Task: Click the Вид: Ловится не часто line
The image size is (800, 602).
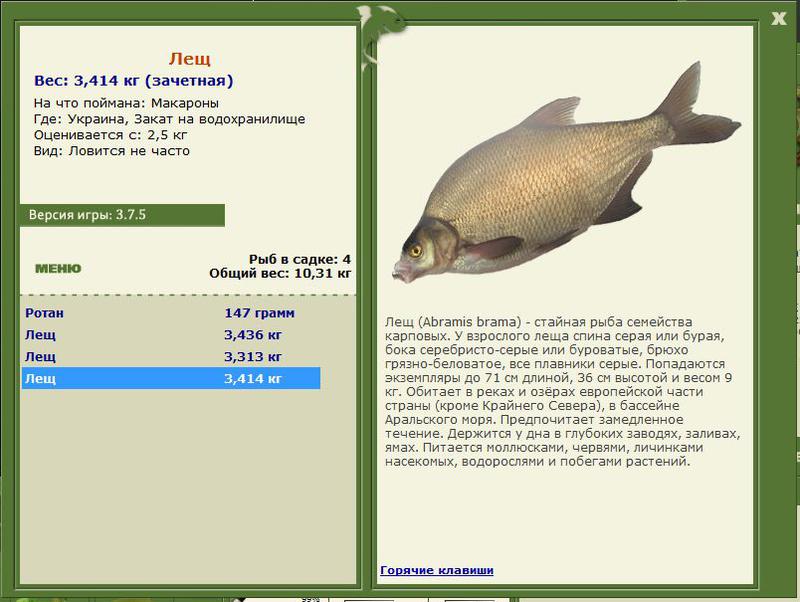Action: (x=111, y=151)
